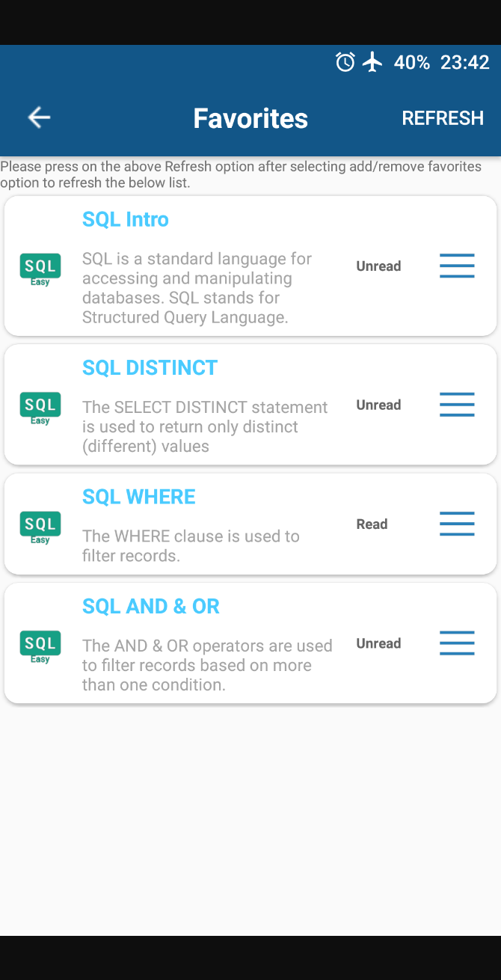Open hamburger menu for SQL DISTINCT
Screen dimensions: 501x980
[x=457, y=405]
